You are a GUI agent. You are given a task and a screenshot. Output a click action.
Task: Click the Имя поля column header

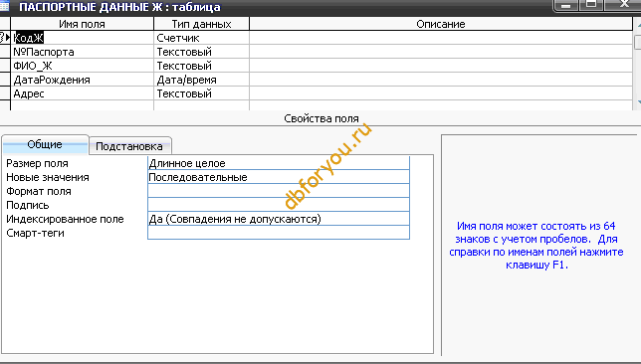pyautogui.click(x=83, y=24)
